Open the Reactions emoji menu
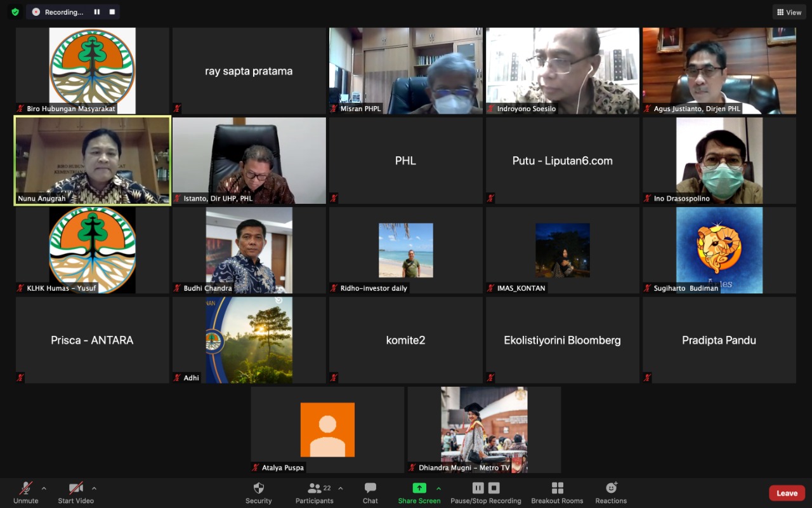Screen dimensions: 812x508 click(611, 488)
